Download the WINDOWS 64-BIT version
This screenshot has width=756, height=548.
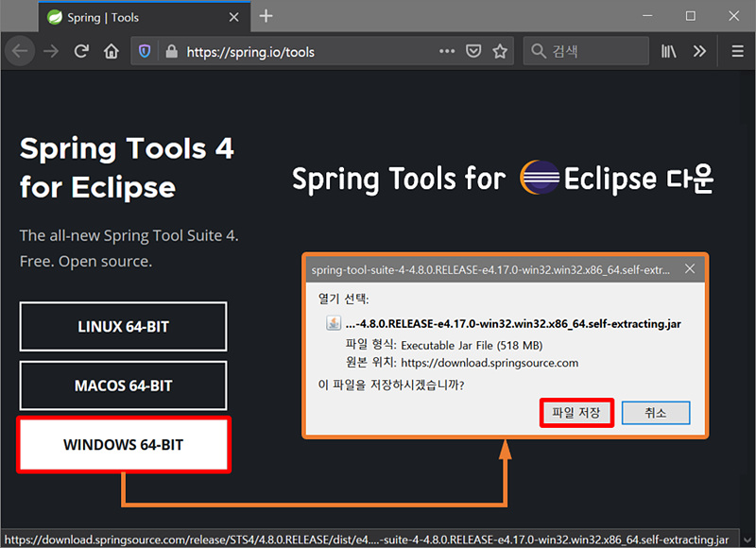(x=124, y=444)
